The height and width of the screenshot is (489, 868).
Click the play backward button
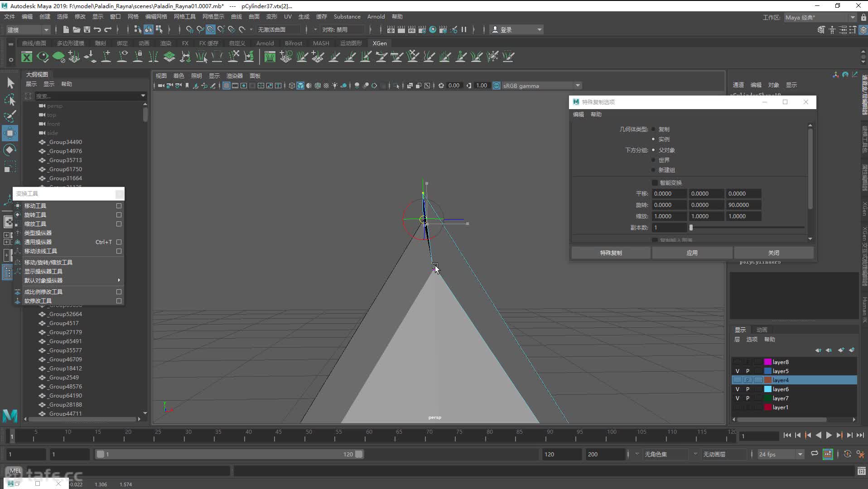[818, 435]
